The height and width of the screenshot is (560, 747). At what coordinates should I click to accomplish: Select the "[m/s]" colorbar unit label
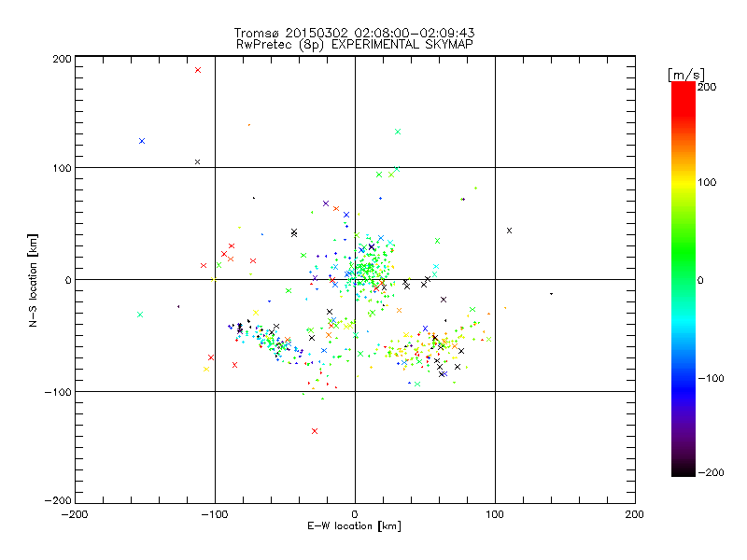(686, 75)
